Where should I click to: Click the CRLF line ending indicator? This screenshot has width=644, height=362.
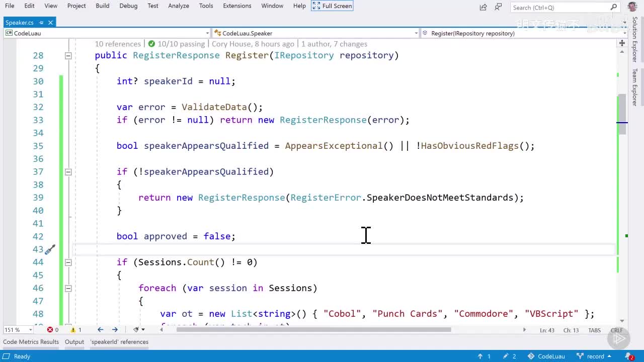click(x=616, y=330)
